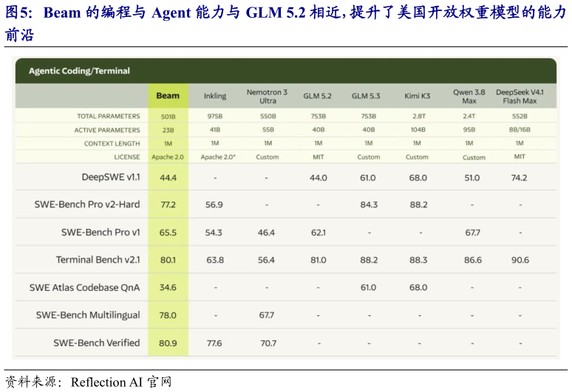Click Beam's 80.1 Terminal Bench score
This screenshot has height=392, width=572.
(x=168, y=260)
